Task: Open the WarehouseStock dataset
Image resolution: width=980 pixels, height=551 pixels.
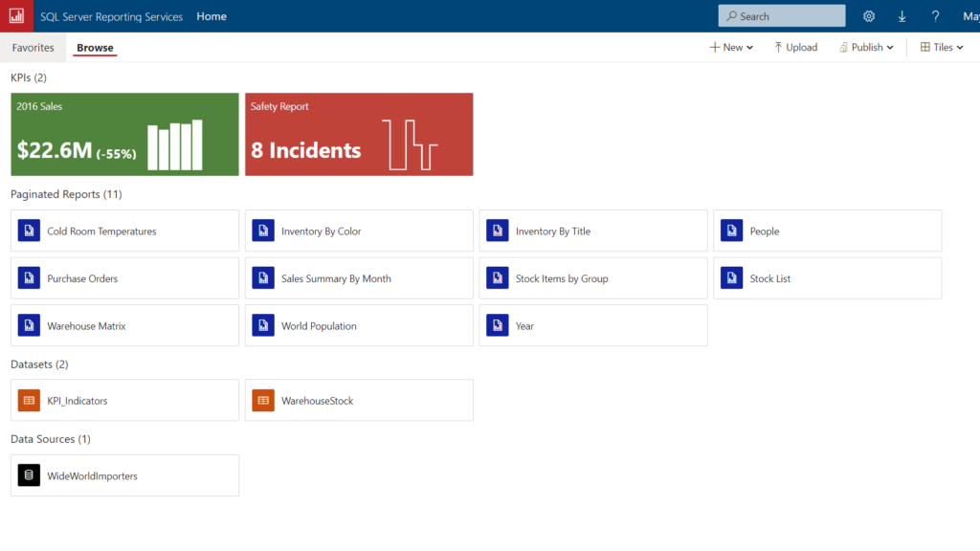Action: coord(360,401)
